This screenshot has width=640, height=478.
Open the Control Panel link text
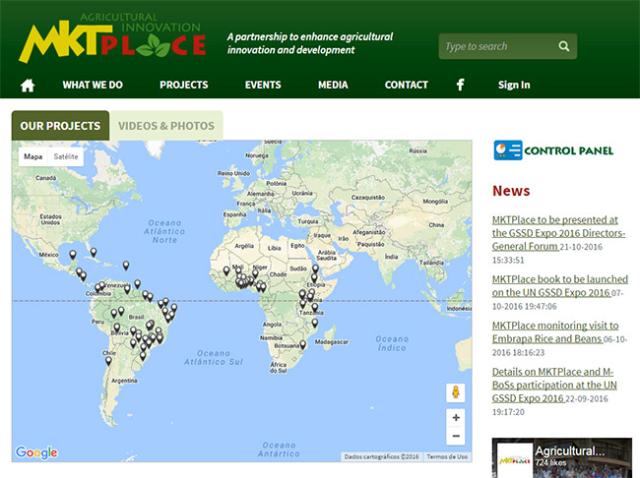569,151
